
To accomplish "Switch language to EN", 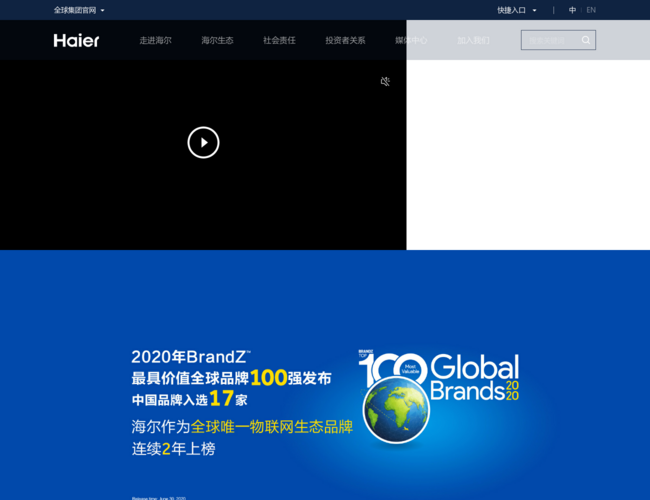I will [x=591, y=10].
